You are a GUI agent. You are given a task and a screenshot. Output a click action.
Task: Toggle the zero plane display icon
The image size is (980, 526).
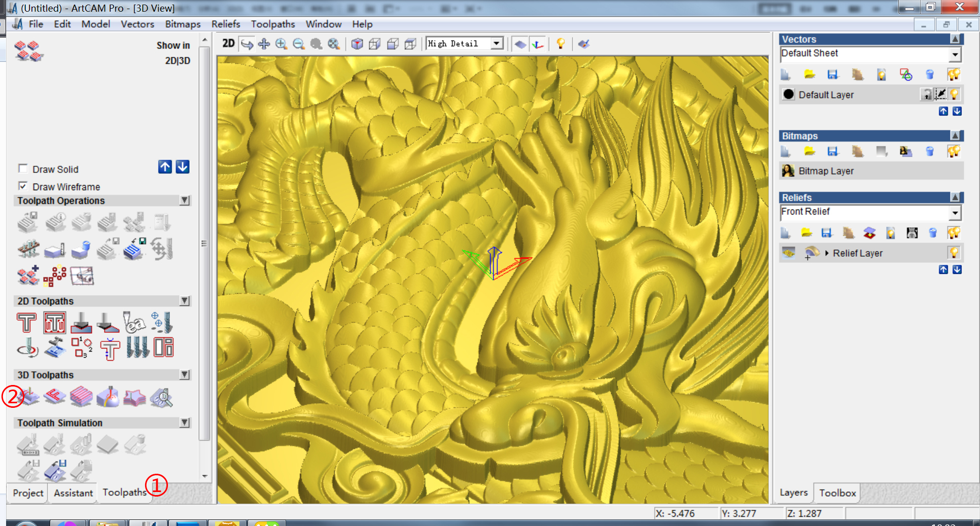[x=520, y=44]
